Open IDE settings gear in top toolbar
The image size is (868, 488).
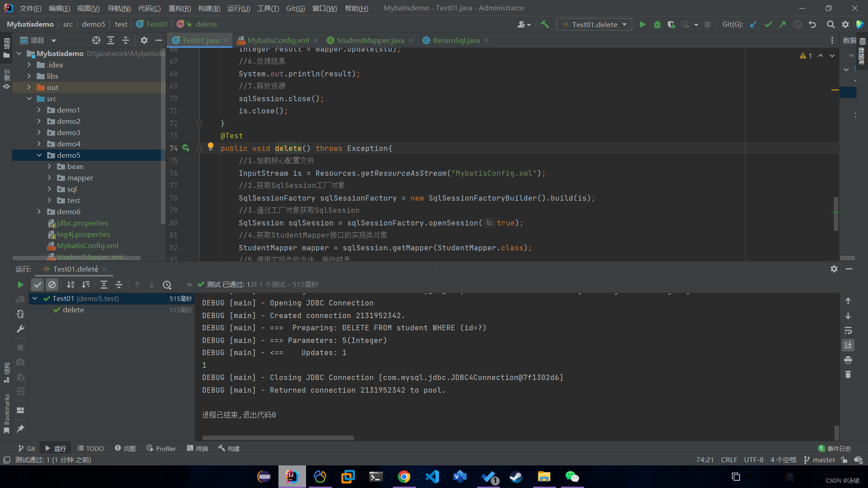[845, 24]
